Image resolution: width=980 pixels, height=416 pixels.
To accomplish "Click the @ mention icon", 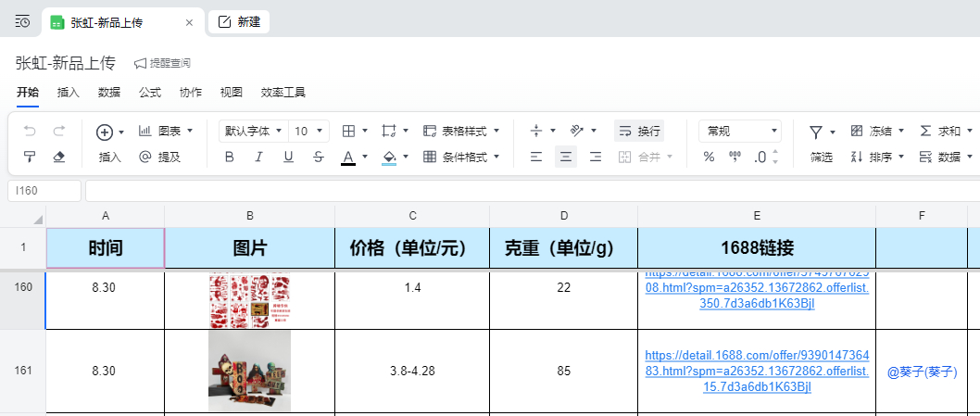I will 144,157.
